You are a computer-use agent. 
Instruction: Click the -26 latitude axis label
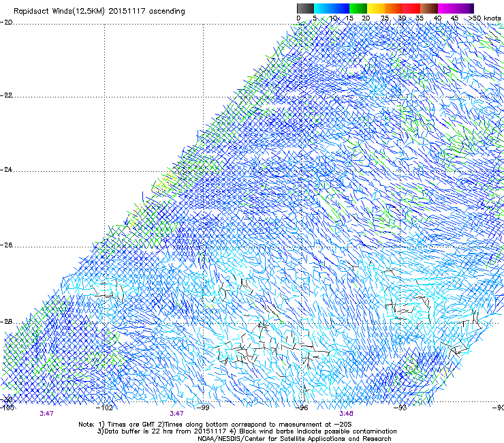tap(6, 245)
